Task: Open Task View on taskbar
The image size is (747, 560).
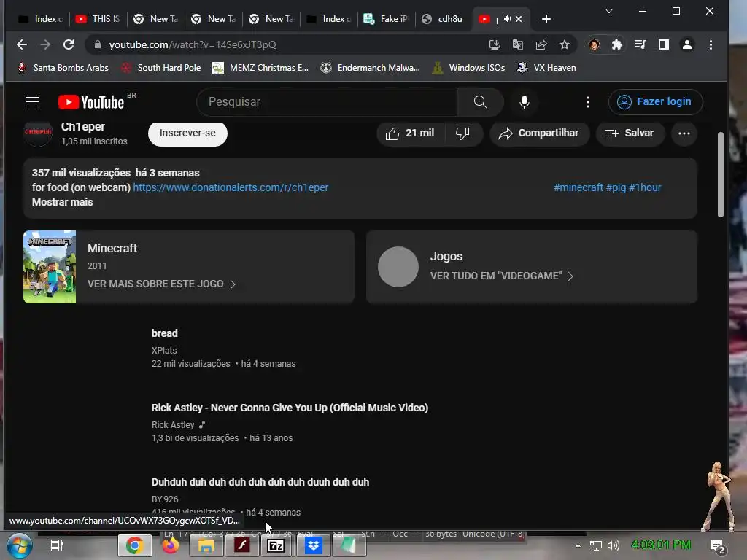Action: [x=57, y=545]
